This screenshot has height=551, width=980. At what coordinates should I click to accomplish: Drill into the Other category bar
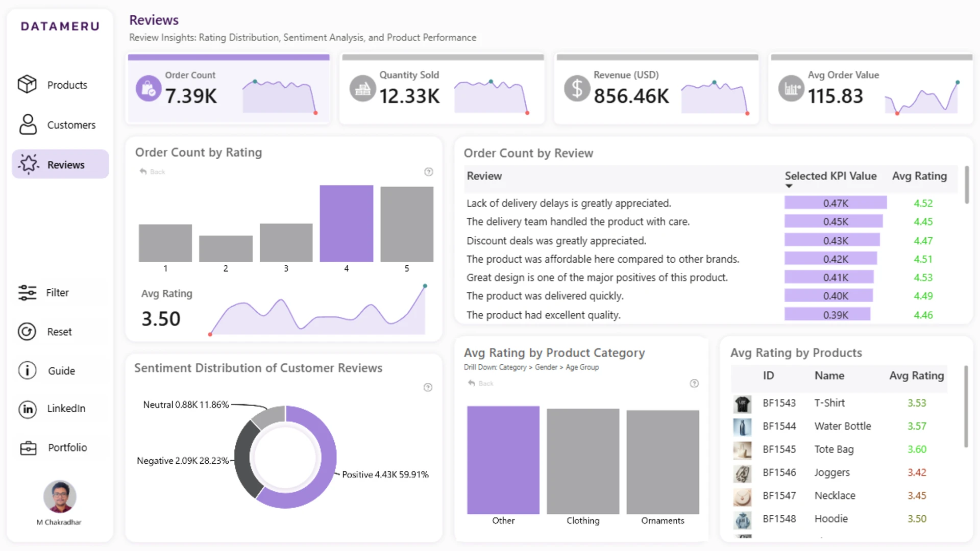[x=503, y=460]
